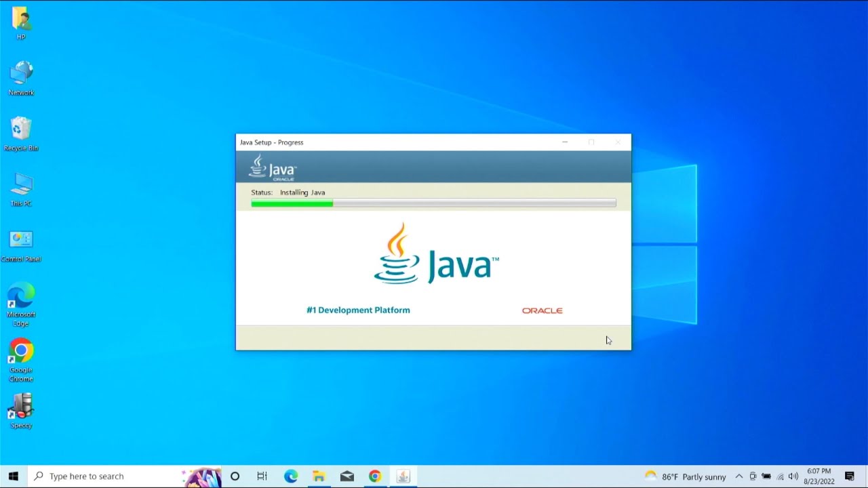Viewport: 868px width, 488px height.
Task: Launch Google Chrome from the taskbar
Action: 374,476
